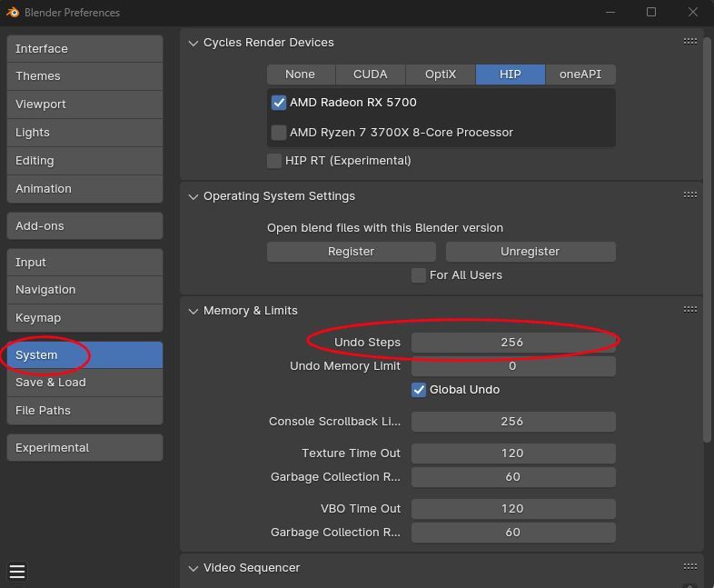
Task: Select None as render device type
Action: tap(301, 75)
